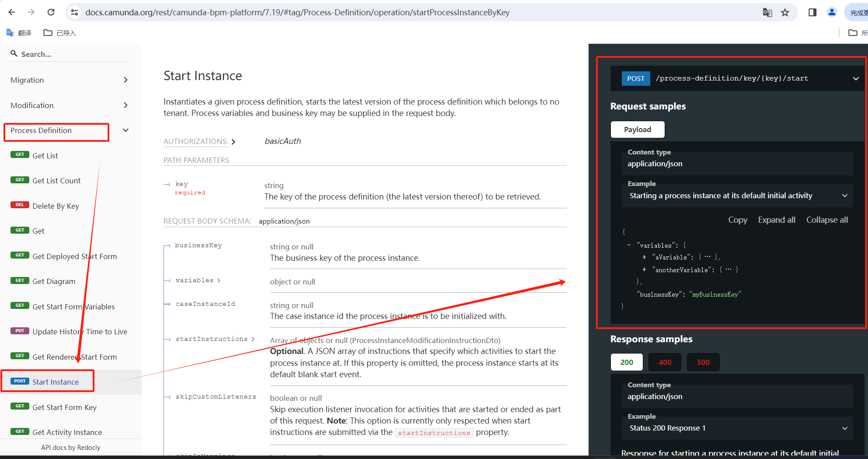Image resolution: width=868 pixels, height=459 pixels.
Task: Bookmark this page with the star icon
Action: click(785, 12)
